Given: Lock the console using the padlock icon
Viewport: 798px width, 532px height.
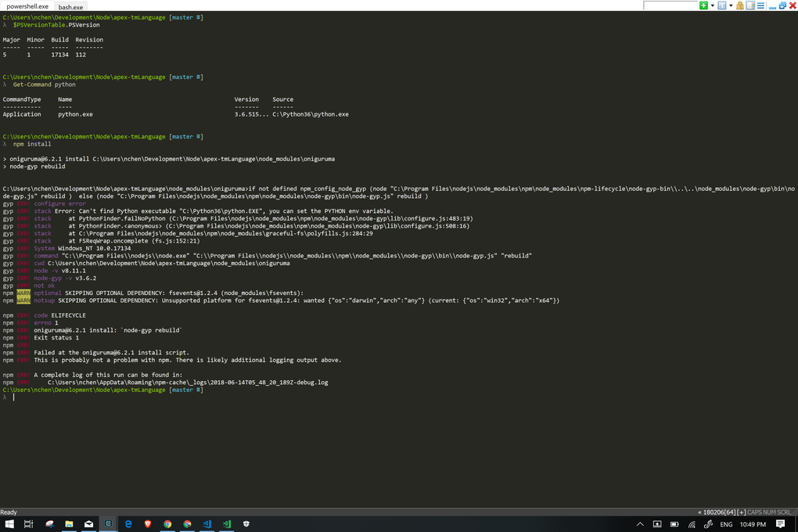Looking at the screenshot, I should 741,5.
